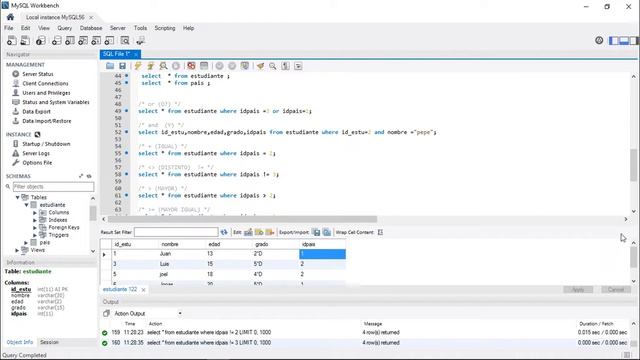The height and width of the screenshot is (360, 640).
Task: Toggle the bottom output panel visibility
Action: 624,40
